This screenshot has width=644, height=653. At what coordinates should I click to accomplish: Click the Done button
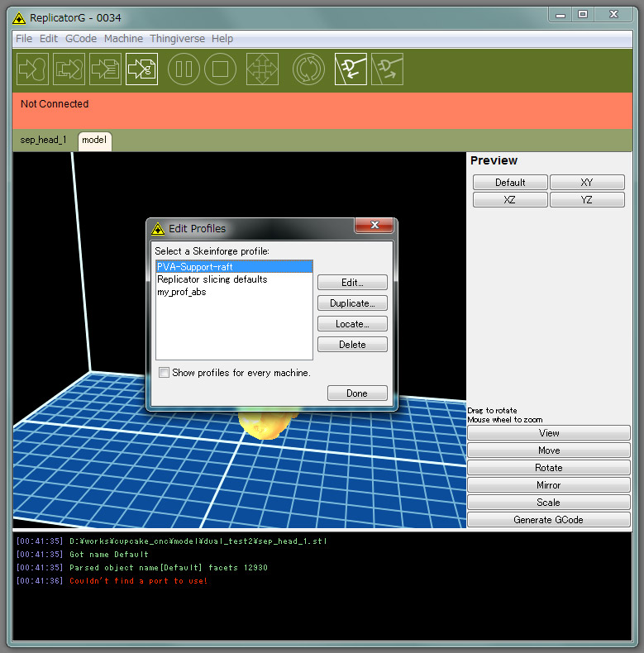357,393
